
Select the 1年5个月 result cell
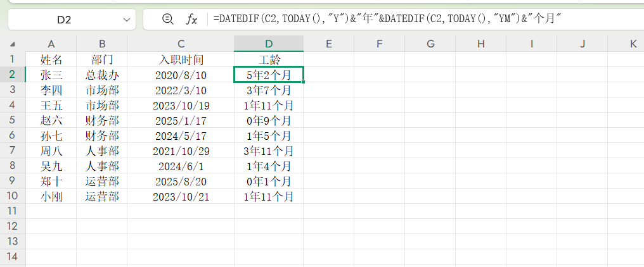[x=269, y=135]
